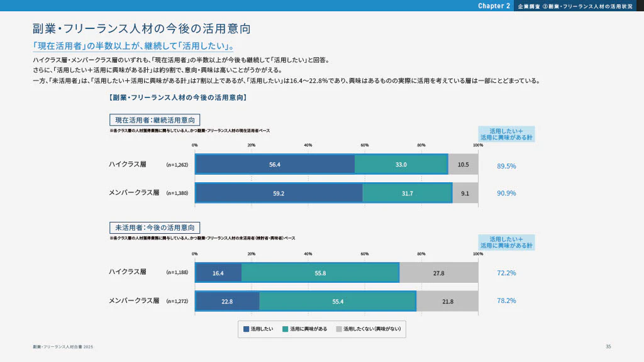Viewport: 644px width, 362px height.
Task: Click the 22.8 bar segment
Action: coord(227,301)
